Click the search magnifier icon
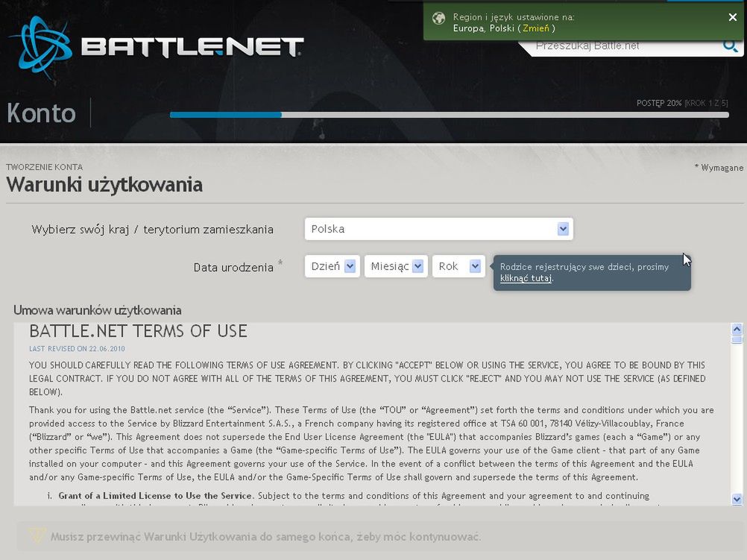The image size is (747, 560). point(730,45)
